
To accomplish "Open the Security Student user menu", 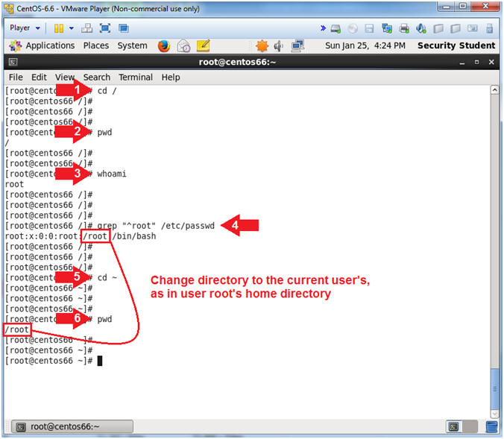I will coord(456,45).
